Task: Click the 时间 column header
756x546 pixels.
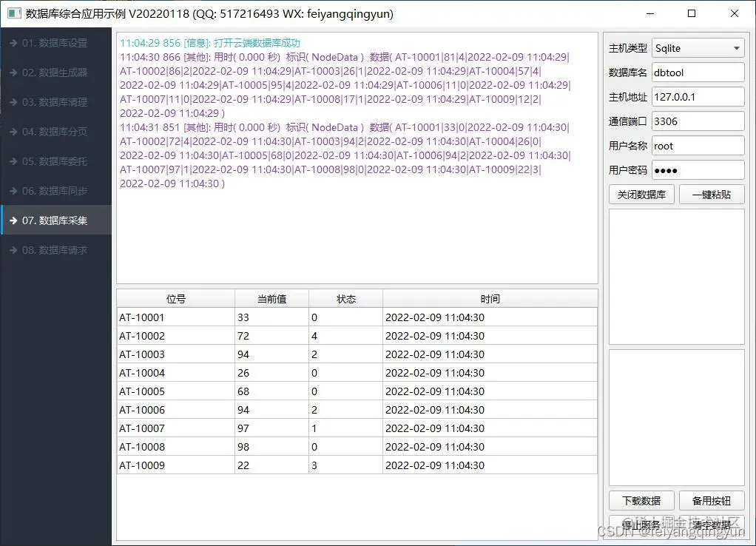Action: point(490,299)
